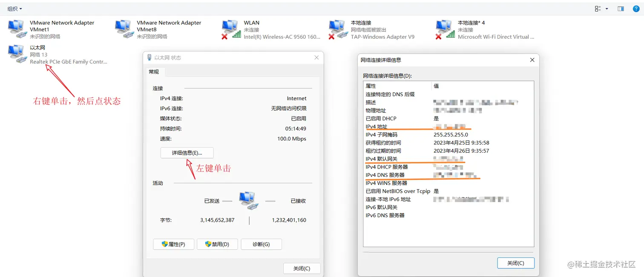
Task: Select the IPv4 DHCP 服务器 row
Action: (448, 167)
